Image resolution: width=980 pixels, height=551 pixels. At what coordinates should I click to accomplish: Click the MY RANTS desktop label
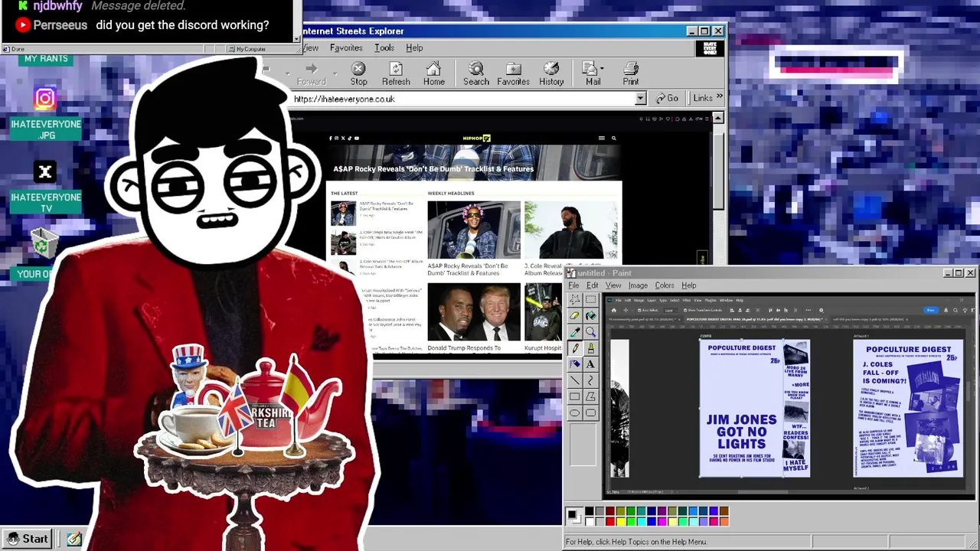[46, 59]
